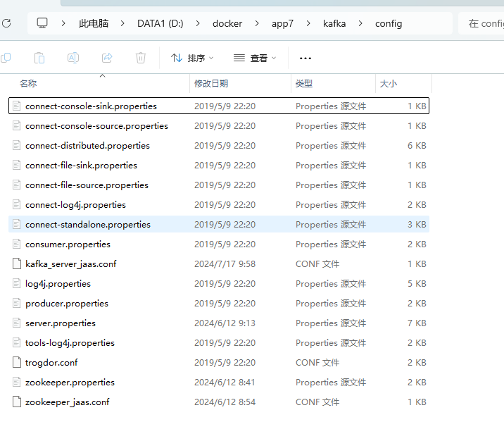
Task: Select file name connect-log4j.properties
Action: (x=75, y=205)
